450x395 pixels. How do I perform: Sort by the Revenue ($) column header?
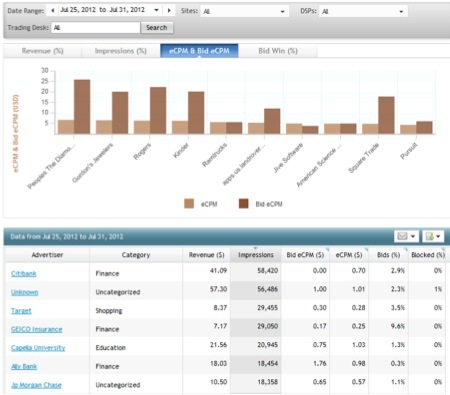click(206, 255)
